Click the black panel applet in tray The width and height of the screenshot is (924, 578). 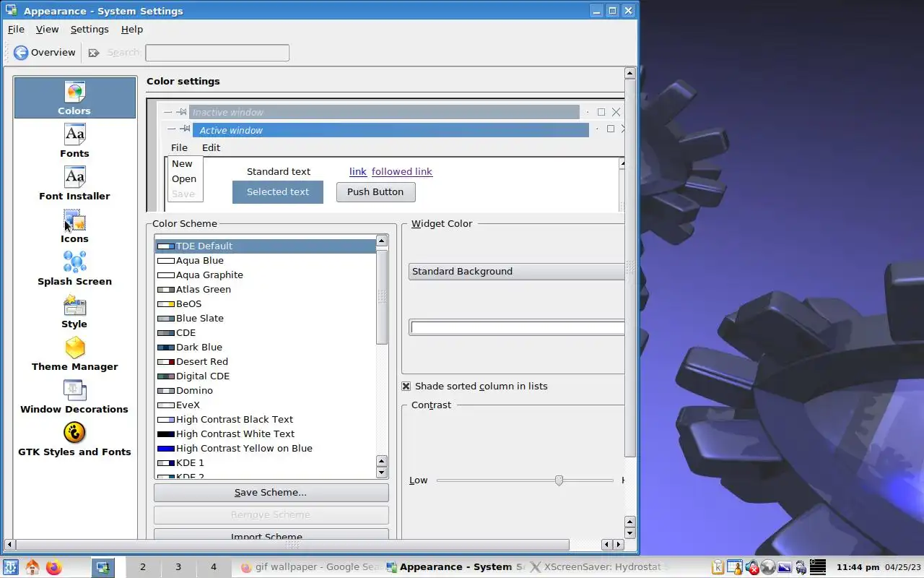817,567
